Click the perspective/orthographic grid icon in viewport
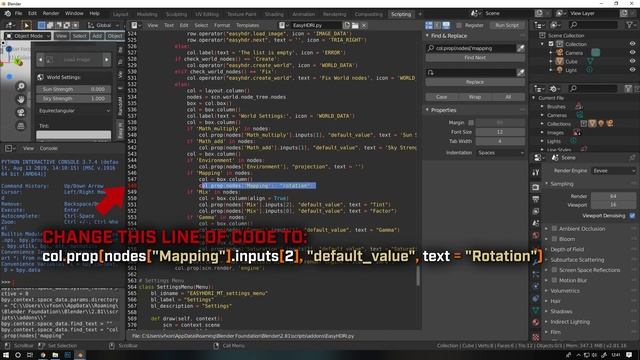Image resolution: width=640 pixels, height=360 pixels. [x=21, y=125]
